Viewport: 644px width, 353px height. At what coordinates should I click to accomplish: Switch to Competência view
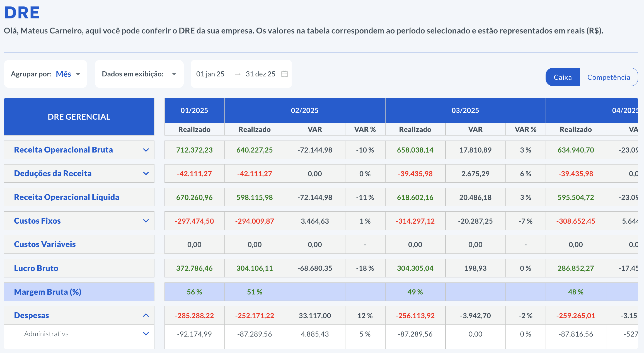click(x=609, y=77)
